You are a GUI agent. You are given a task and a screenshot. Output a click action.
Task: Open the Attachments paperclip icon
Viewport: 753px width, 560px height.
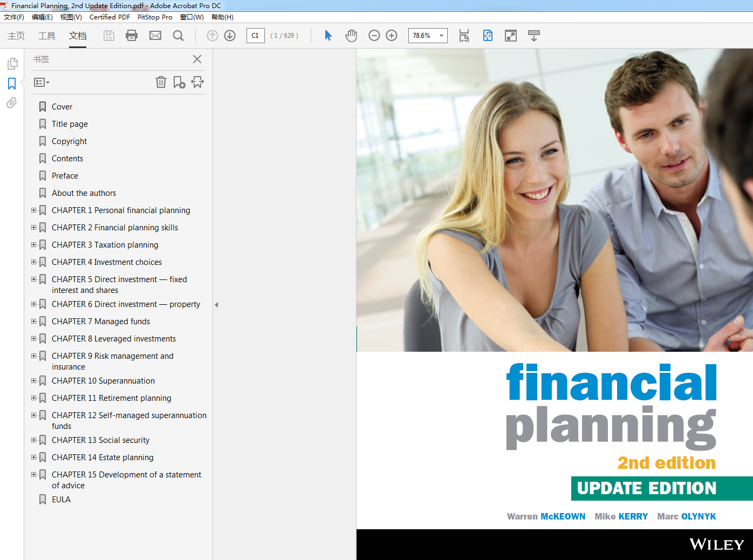(12, 103)
